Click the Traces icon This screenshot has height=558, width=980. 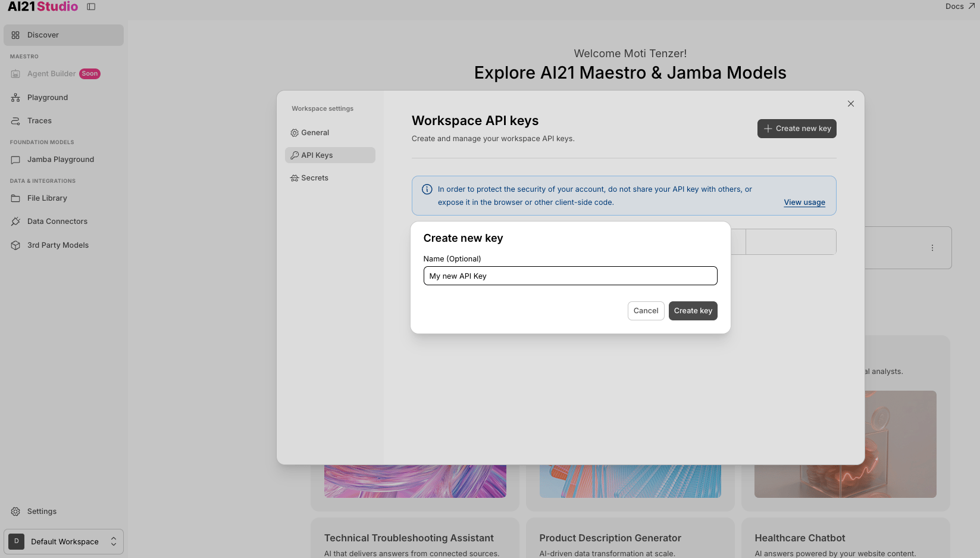pyautogui.click(x=15, y=121)
